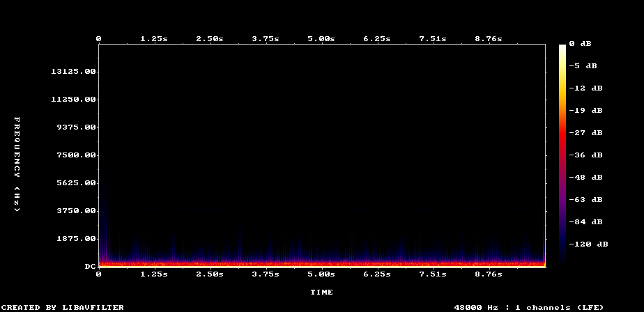Screen dimensions: 644x312
Task: Click the CREATED BY LIBAVFILTER text
Action: click(x=63, y=308)
